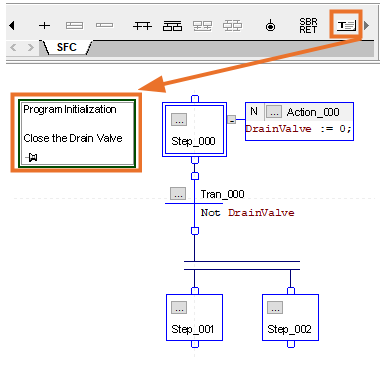This screenshot has width=385, height=371.
Task: Add a Simultaneous Branch Diverge element
Action: pyautogui.click(x=172, y=26)
